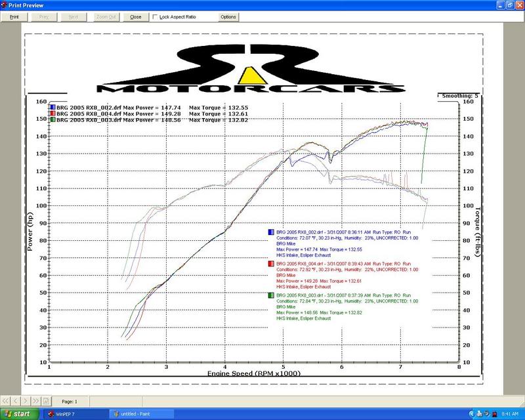
Task: Click the red tray icon beside the clock
Action: coord(495,414)
